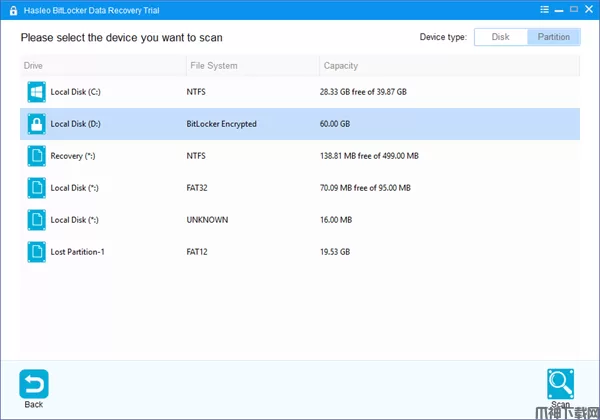The image size is (600, 420).
Task: Select the Lost Partition-1 FAT12 row
Action: pos(300,252)
